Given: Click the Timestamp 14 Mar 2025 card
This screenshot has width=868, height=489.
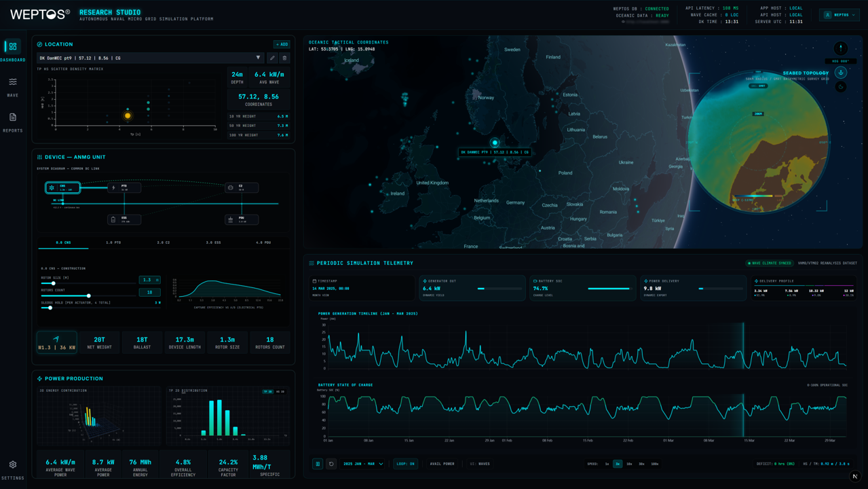Looking at the screenshot, I should [362, 288].
